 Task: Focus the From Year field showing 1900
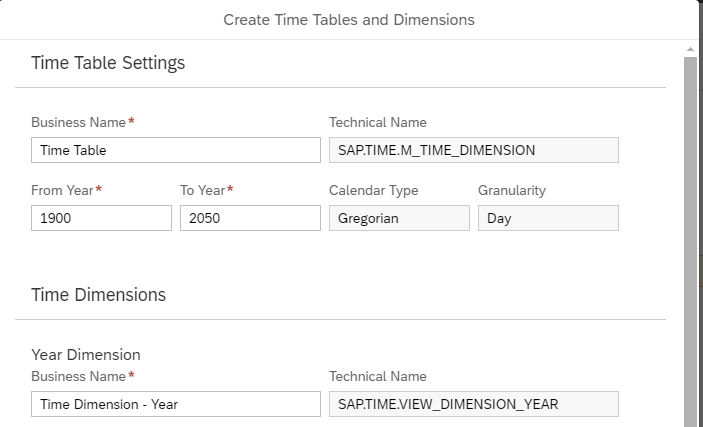pyautogui.click(x=101, y=218)
